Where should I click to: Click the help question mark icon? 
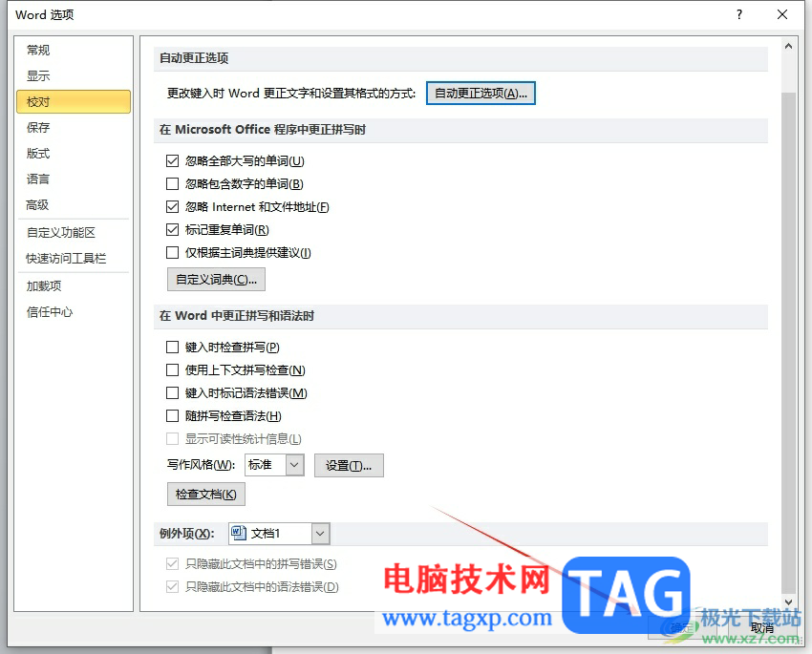click(739, 14)
